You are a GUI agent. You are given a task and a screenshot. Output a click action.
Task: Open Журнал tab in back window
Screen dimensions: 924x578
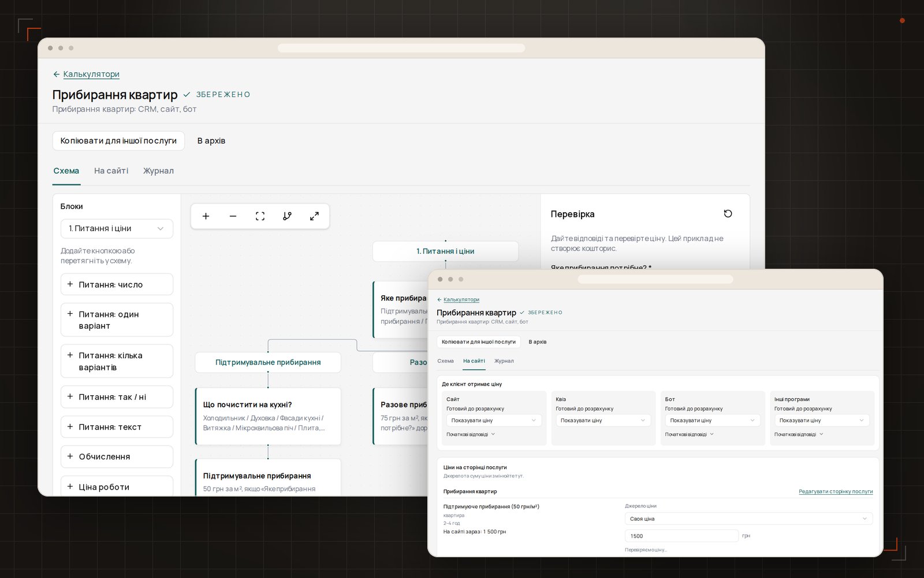coord(158,171)
